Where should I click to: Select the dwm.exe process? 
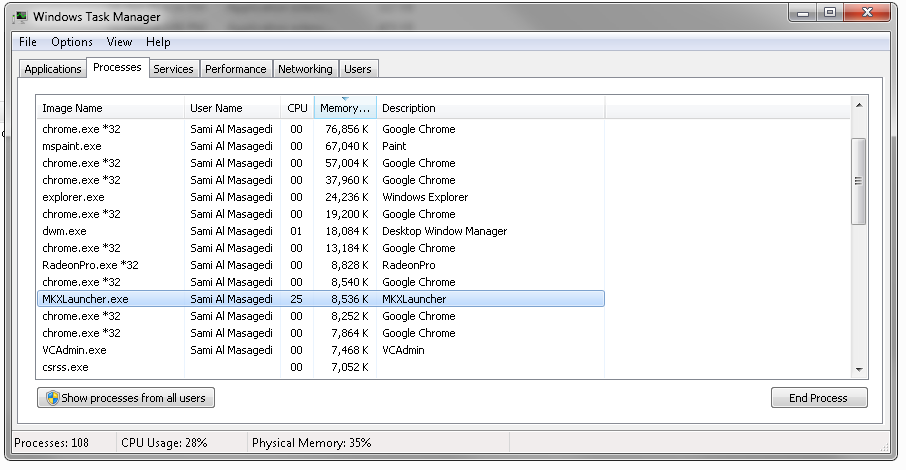click(x=321, y=231)
